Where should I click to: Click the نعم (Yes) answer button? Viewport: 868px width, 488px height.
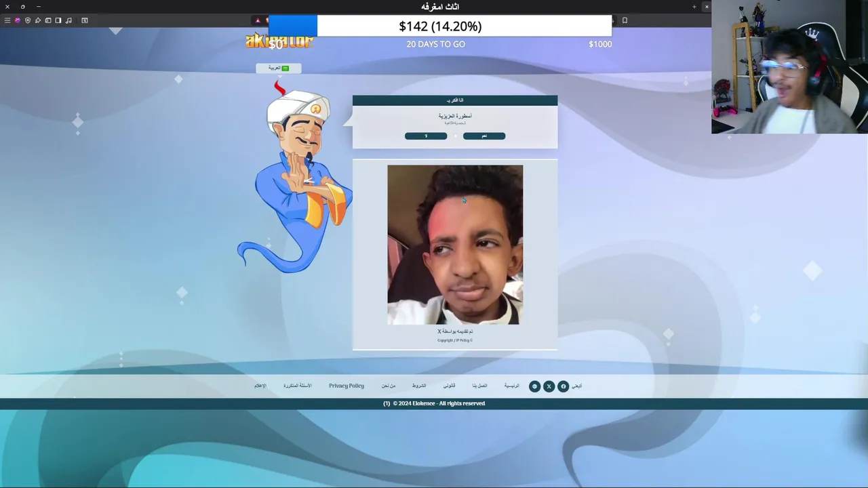484,136
